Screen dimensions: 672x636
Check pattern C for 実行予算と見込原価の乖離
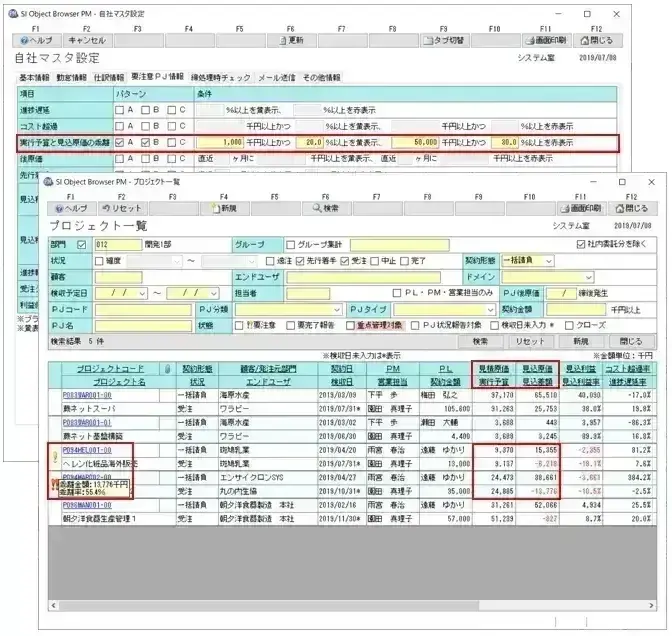click(x=172, y=142)
